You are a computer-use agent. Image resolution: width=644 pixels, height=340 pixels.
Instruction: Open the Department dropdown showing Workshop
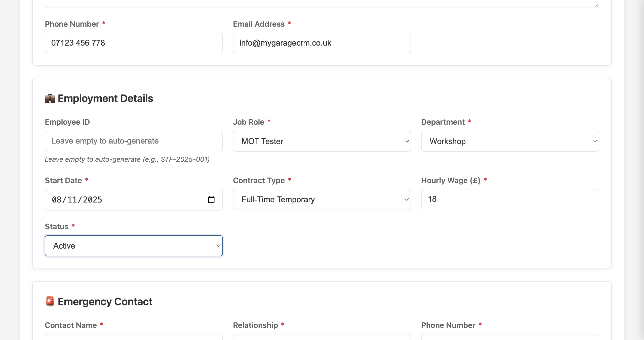(510, 141)
